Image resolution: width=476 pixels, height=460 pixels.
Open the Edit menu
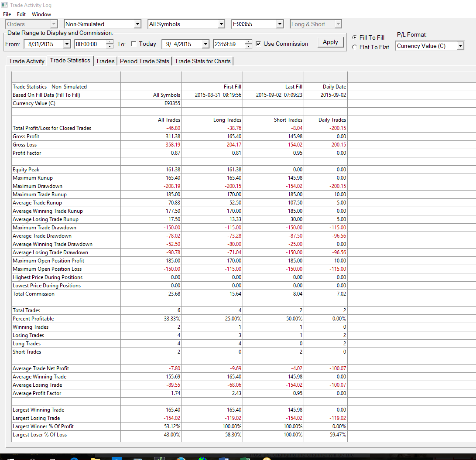pos(21,14)
